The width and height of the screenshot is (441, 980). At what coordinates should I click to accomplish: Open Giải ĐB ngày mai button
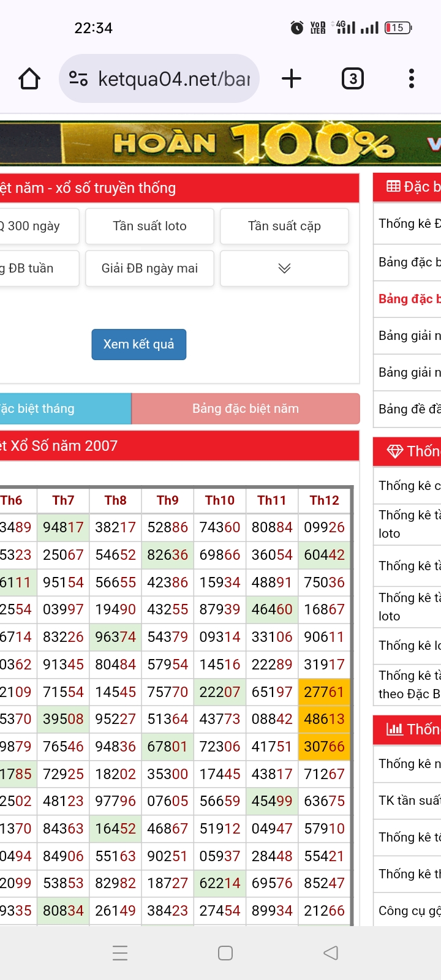coord(149,268)
